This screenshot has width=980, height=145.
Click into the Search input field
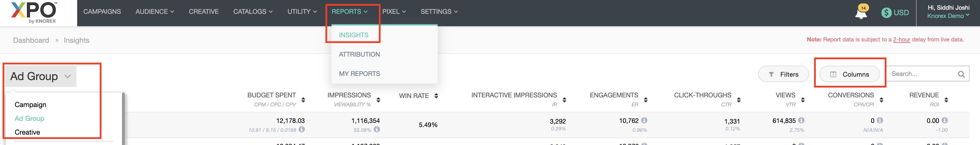tap(921, 74)
